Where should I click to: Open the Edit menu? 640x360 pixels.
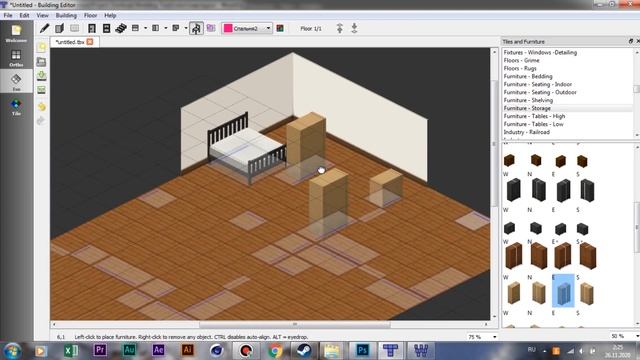point(24,15)
